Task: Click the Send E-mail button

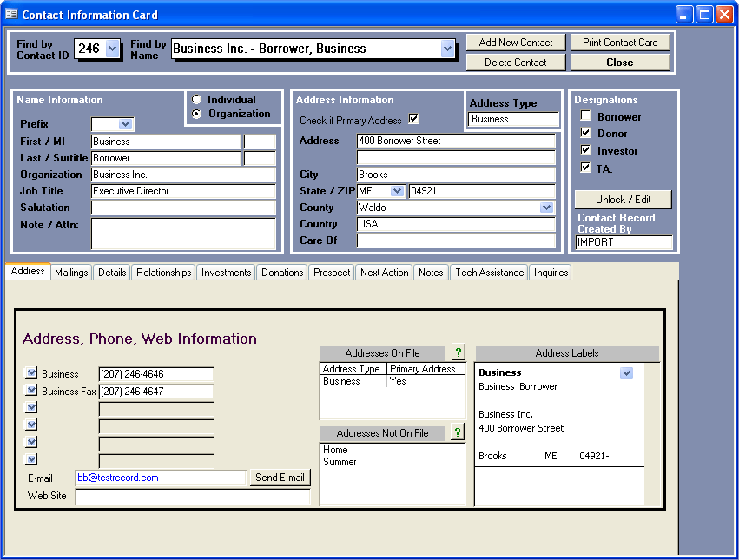Action: tap(280, 478)
